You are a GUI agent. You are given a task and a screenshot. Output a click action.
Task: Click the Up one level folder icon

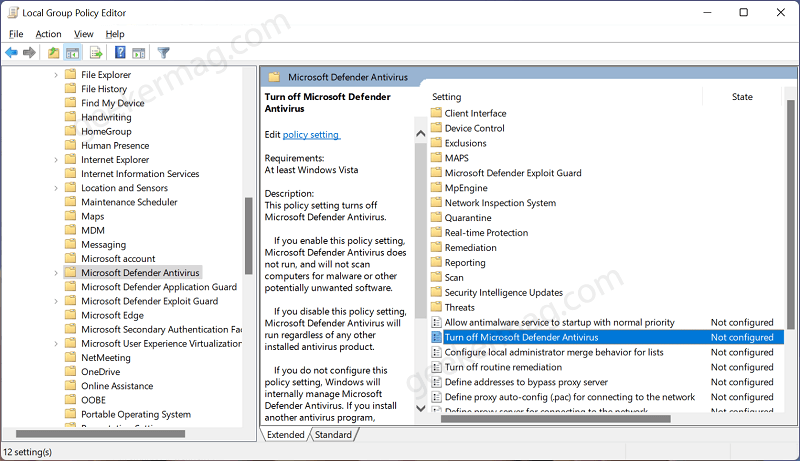(53, 53)
